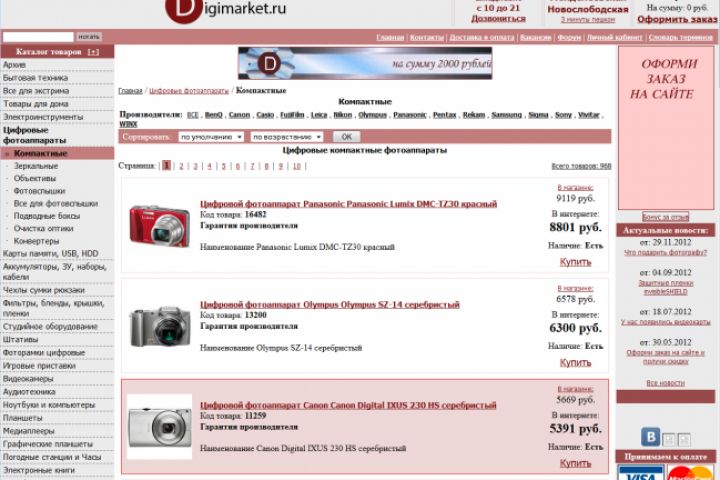Filter by manufacturer Olympus
This screenshot has width=720, height=480.
(372, 115)
